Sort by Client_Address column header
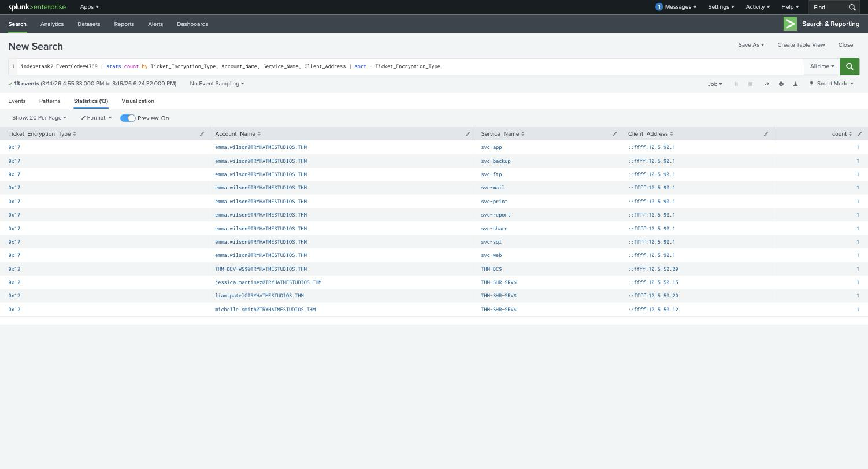The image size is (868, 469). click(x=651, y=134)
